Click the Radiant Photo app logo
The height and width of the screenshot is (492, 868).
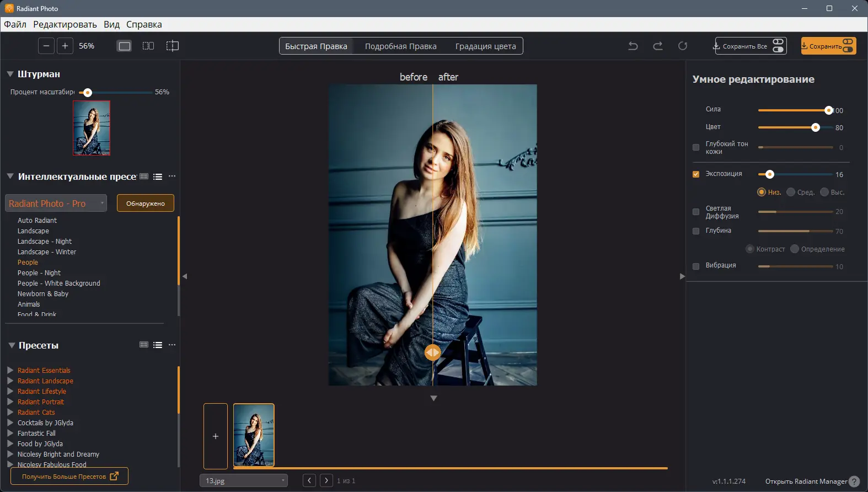(9, 8)
